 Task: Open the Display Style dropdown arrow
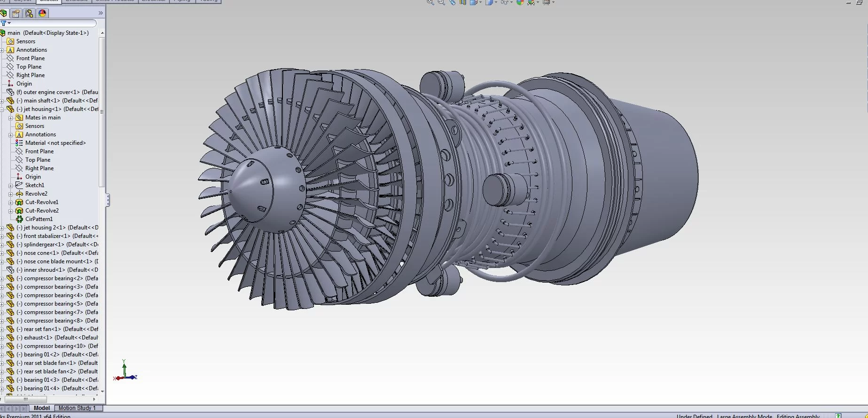click(495, 2)
